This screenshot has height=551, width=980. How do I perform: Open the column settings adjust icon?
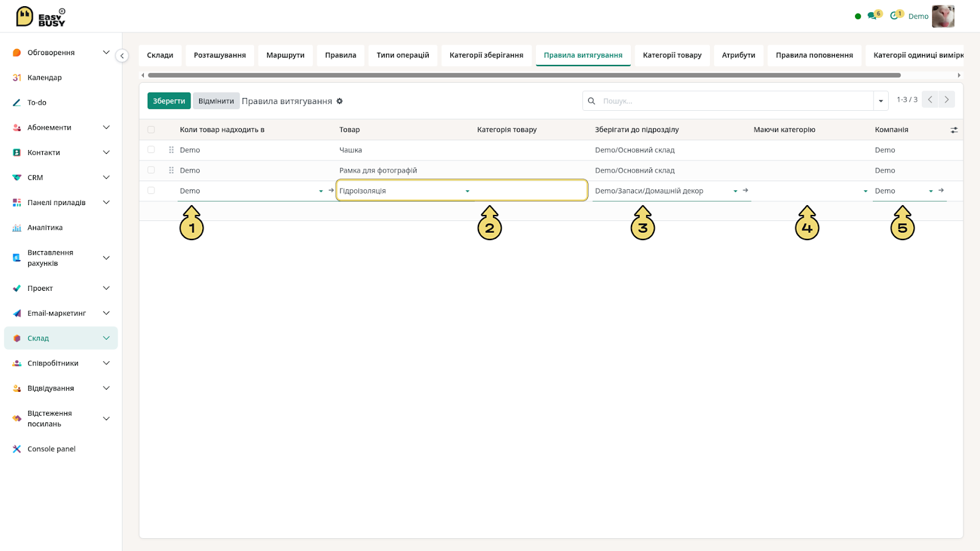point(954,130)
